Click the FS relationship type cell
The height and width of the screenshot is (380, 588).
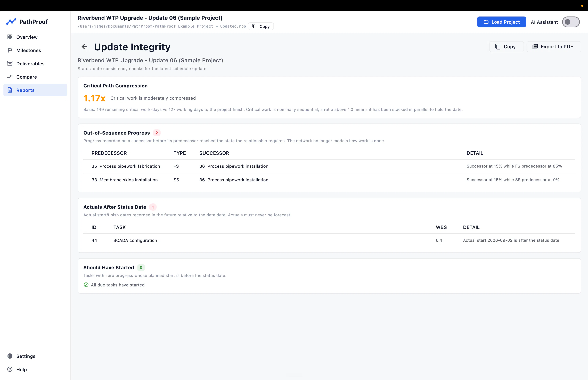pyautogui.click(x=176, y=166)
